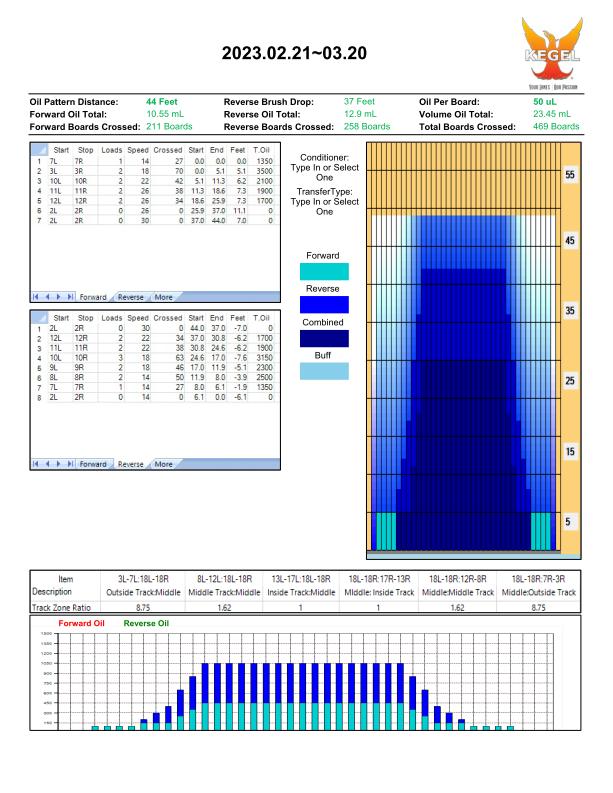Click lane distance marker '15'
Screen dimensions: 613x793
[x=570, y=451]
